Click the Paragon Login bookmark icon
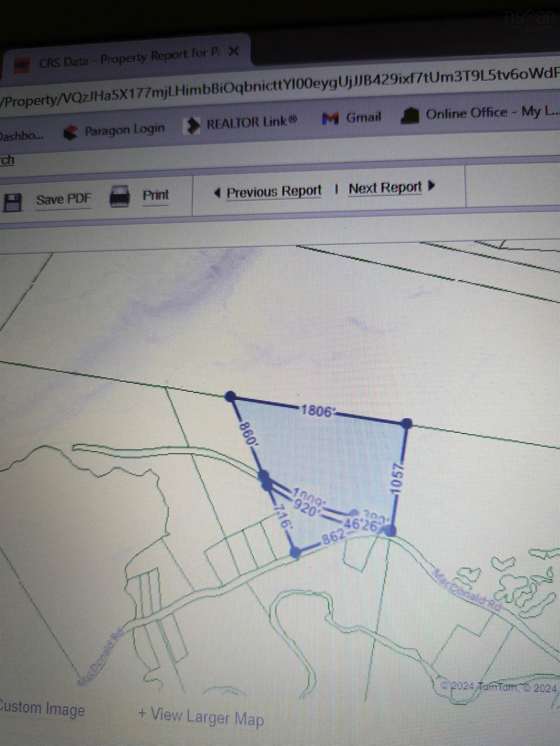560x746 pixels. click(70, 133)
